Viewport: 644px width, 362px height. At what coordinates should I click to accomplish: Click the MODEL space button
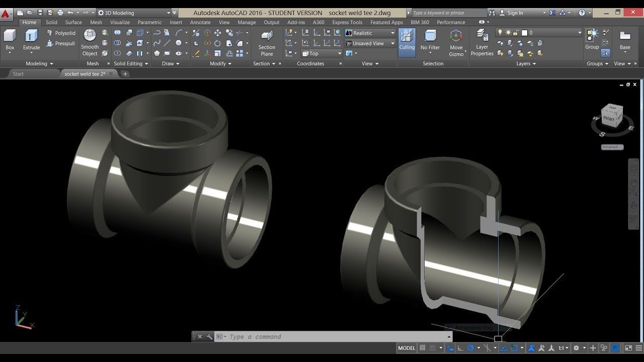click(x=407, y=348)
